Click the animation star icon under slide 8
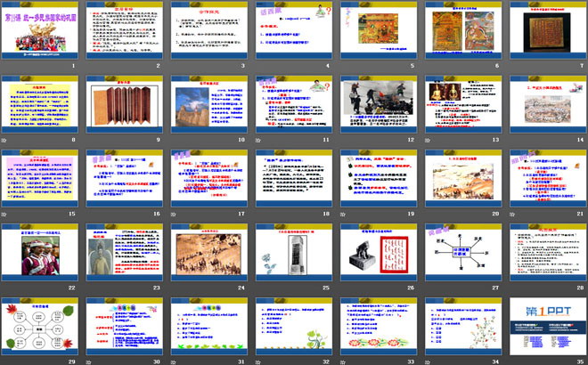 tap(4, 141)
